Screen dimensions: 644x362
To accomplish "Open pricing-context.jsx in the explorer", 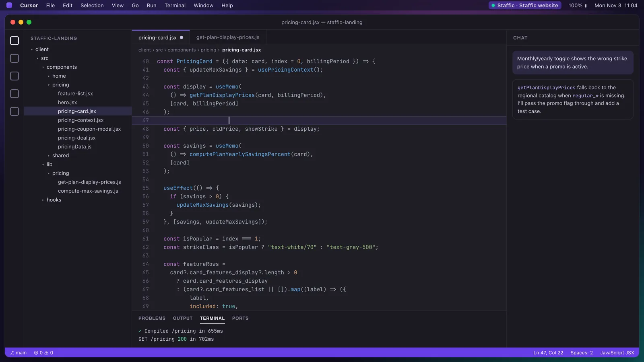I will (x=78, y=120).
